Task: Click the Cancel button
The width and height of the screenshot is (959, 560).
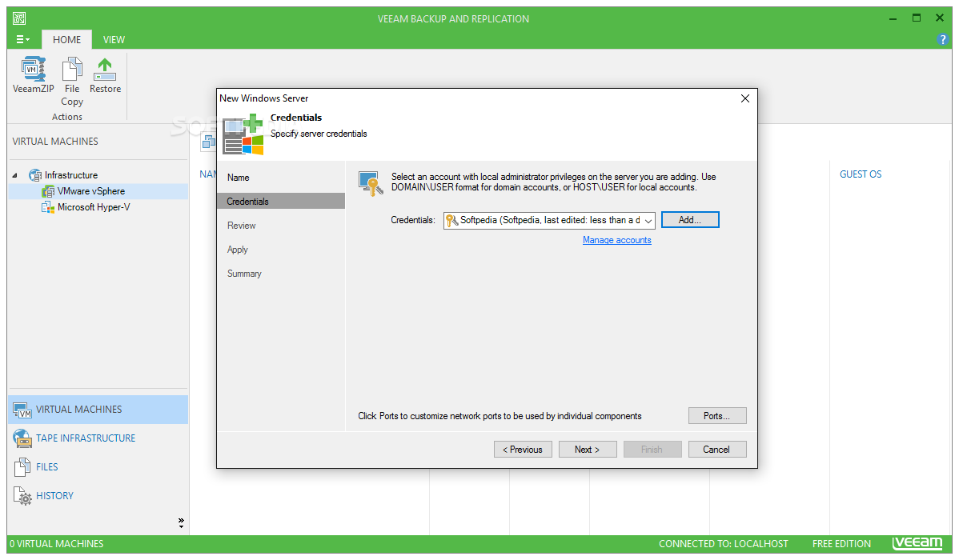Action: pyautogui.click(x=716, y=450)
